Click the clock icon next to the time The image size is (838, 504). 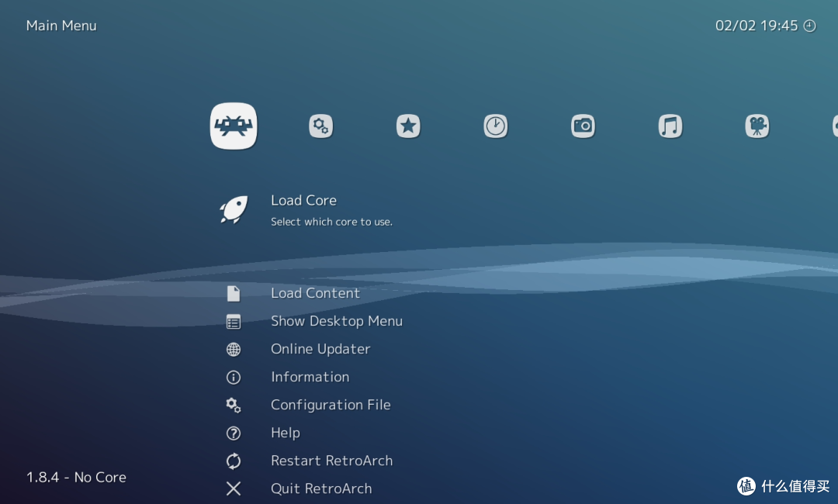[x=810, y=26]
